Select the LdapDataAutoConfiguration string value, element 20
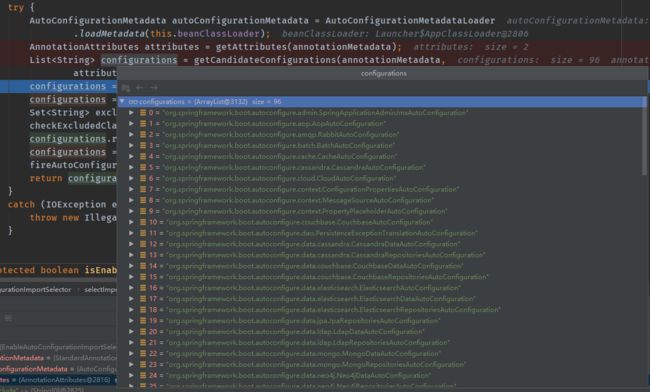650x392 pixels. point(295,332)
